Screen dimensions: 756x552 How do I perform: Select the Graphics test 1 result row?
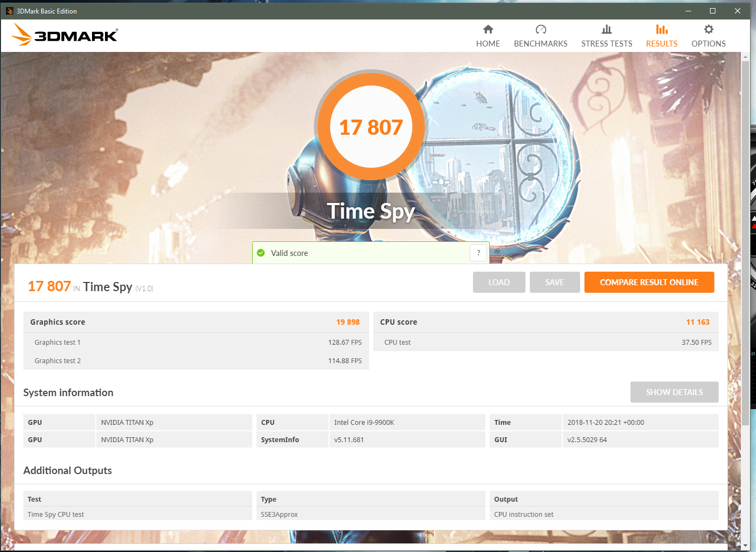(x=196, y=342)
